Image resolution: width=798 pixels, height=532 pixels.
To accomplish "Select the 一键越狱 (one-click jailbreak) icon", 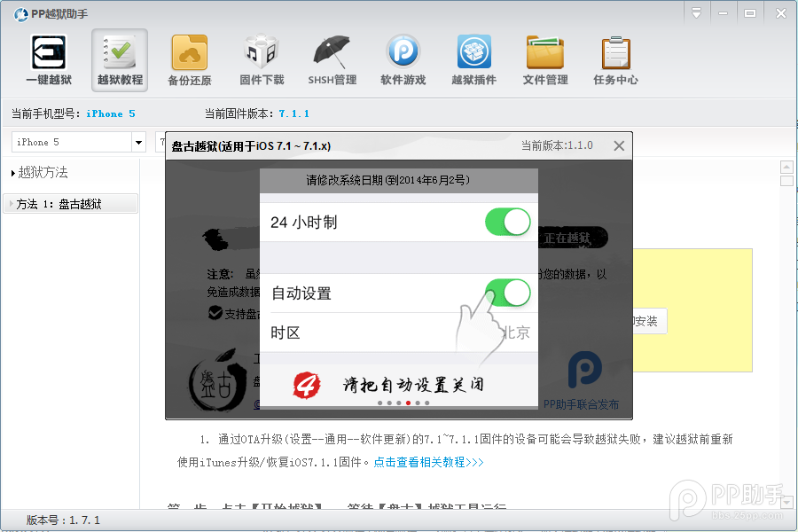I will coord(48,59).
